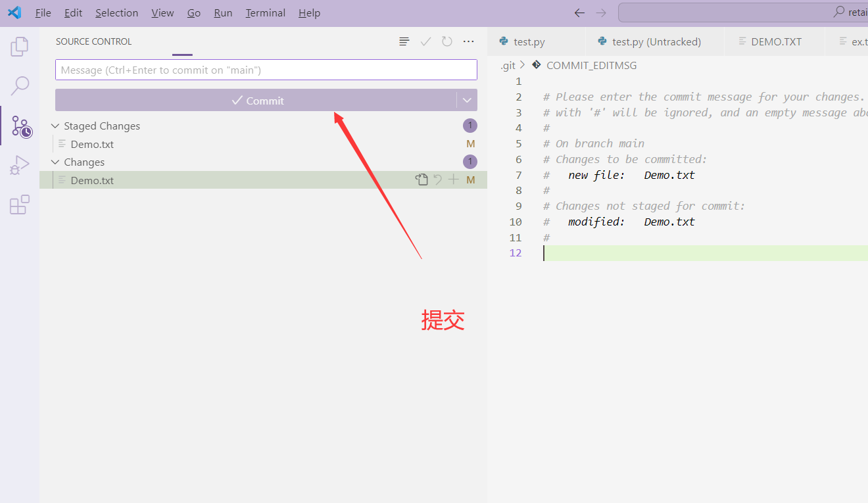
Task: Click the Commit button
Action: point(258,100)
